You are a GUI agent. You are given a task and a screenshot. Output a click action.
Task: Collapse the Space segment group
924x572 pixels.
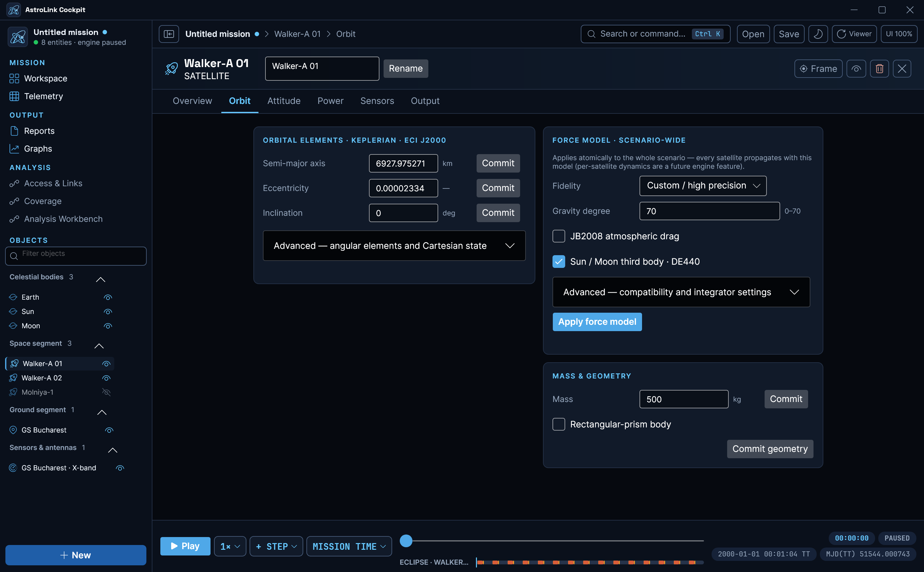[x=99, y=346]
